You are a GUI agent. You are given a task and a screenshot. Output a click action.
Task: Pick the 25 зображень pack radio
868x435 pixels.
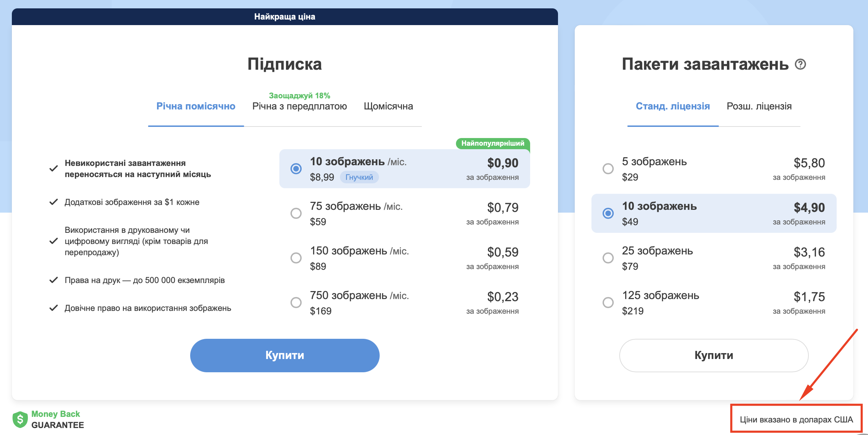point(608,258)
